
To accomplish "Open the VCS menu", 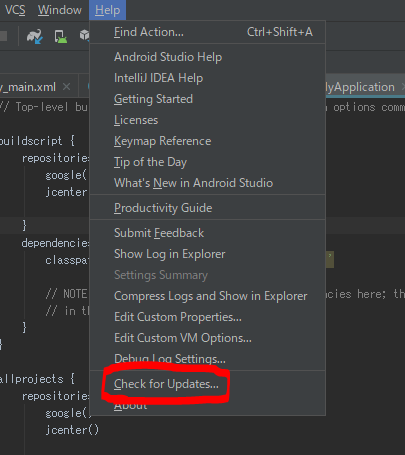I will click(x=15, y=10).
